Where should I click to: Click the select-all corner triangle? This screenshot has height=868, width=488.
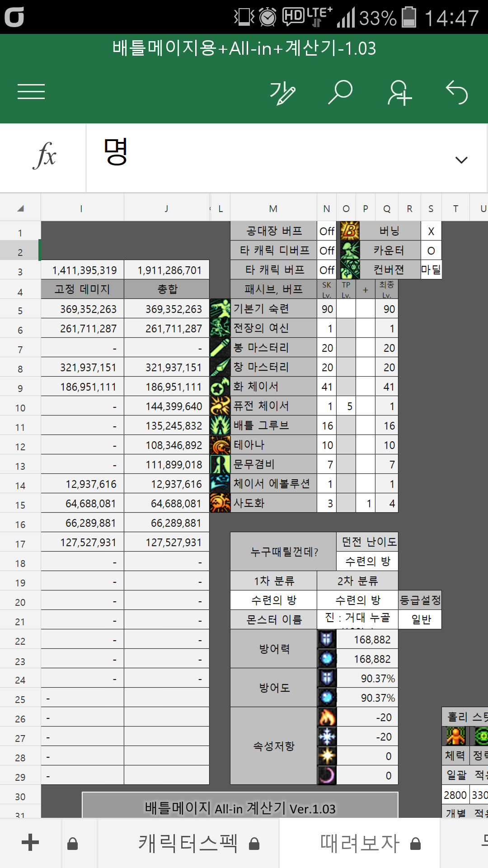pyautogui.click(x=20, y=208)
